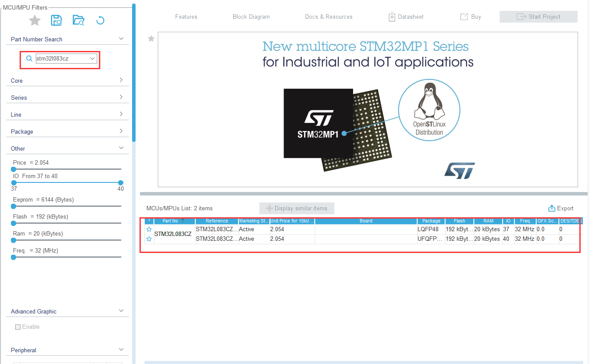Click the left panel vertical scrollbar
Viewport: 592px width, 364px height.
(x=134, y=73)
